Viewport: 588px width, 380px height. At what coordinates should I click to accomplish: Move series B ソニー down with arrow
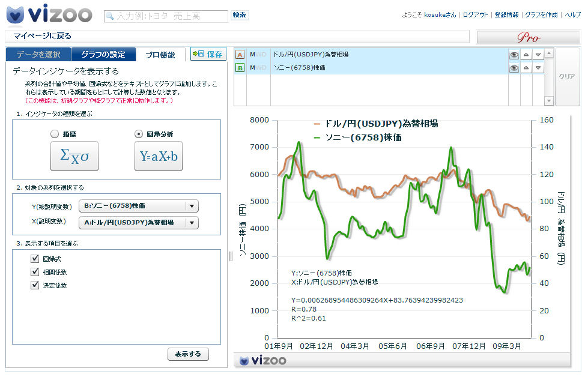(x=538, y=68)
